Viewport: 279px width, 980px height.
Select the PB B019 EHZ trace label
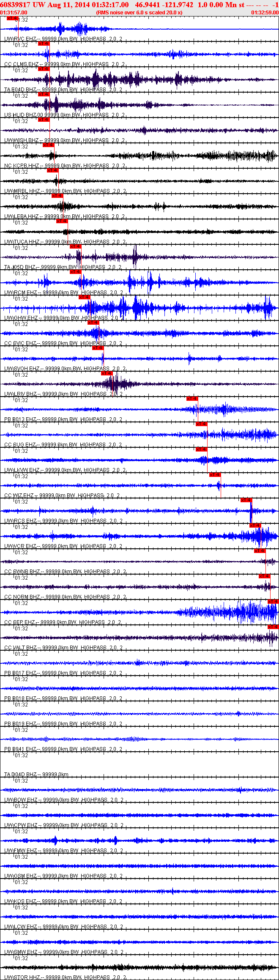pos(63,724)
